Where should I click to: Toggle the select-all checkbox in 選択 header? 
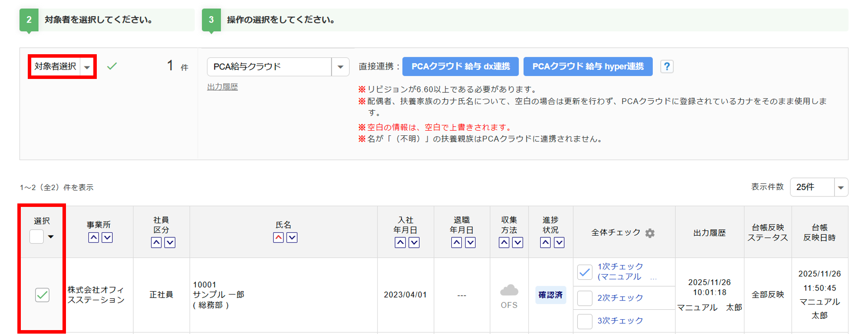[x=36, y=237]
